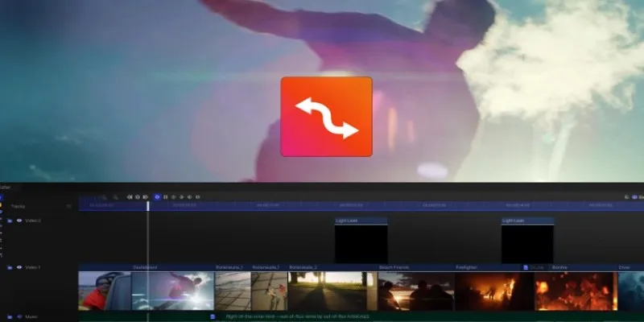Click the folder icon on Video 2 track
The width and height of the screenshot is (644, 322).
[10, 221]
